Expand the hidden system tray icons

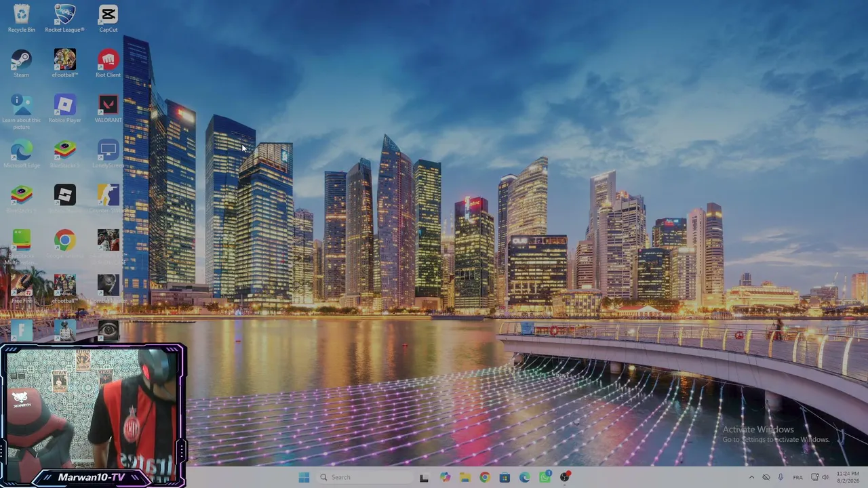(751, 477)
